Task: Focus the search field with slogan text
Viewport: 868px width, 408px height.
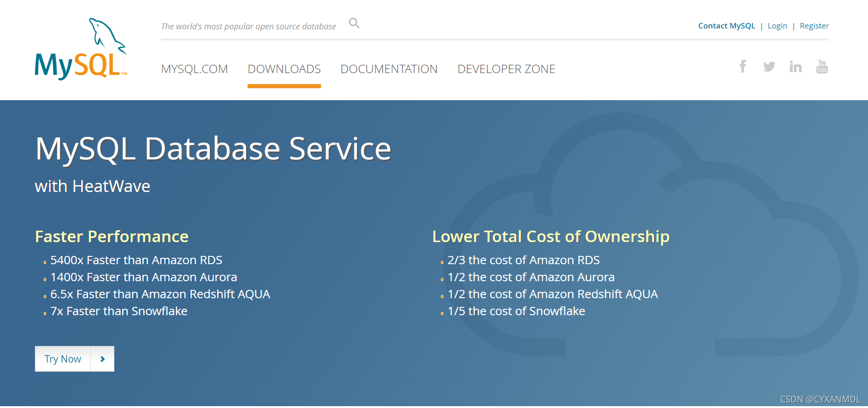Action: pyautogui.click(x=248, y=27)
